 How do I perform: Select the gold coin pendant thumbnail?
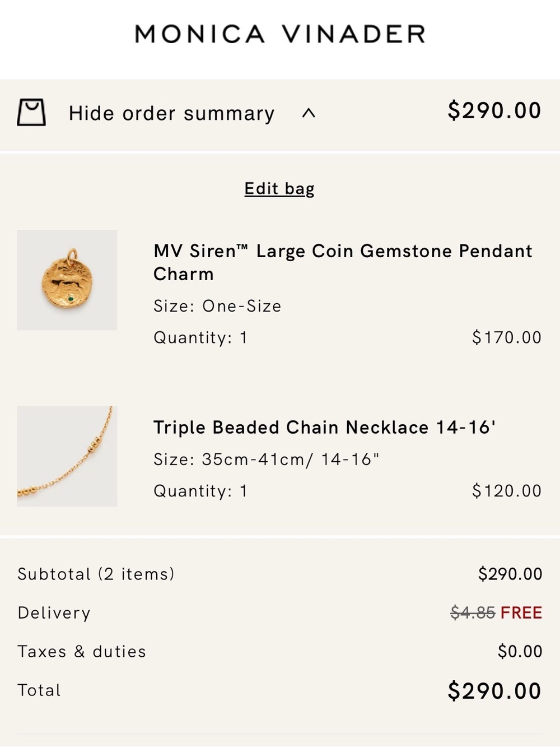click(67, 280)
